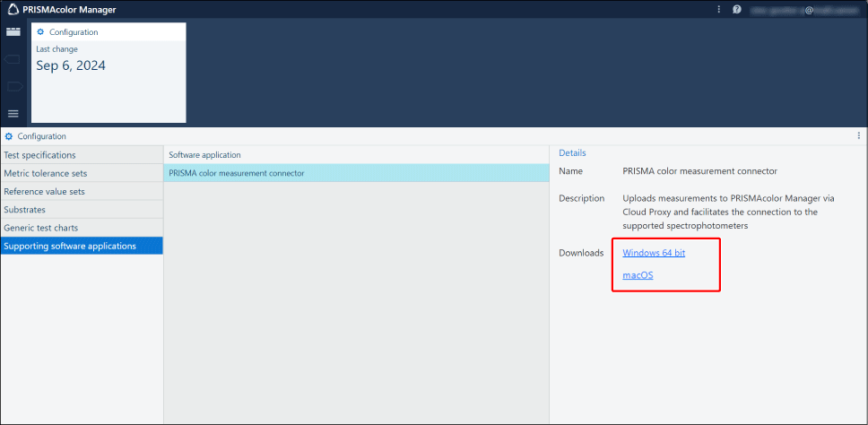
Task: Select Metric tolerance sets
Action: pyautogui.click(x=82, y=173)
